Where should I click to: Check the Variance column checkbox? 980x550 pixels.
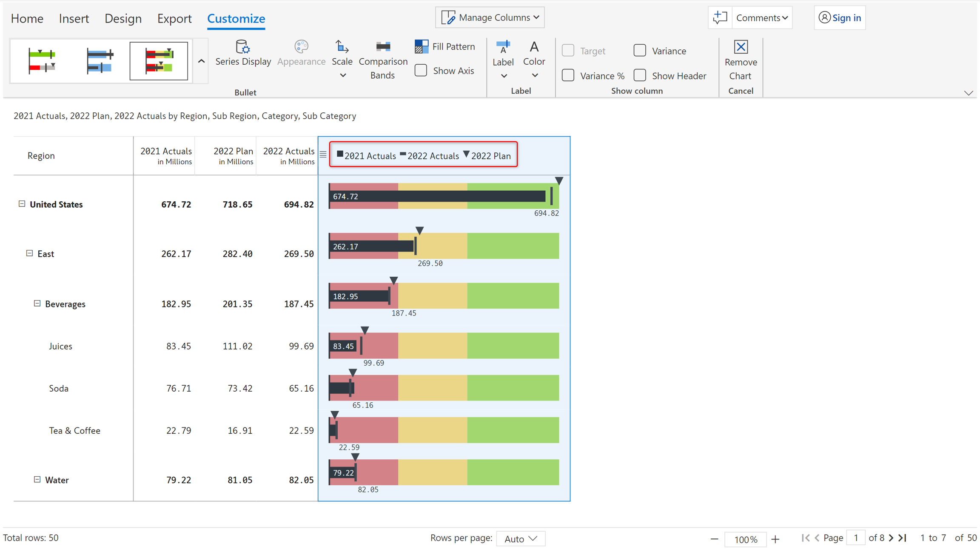639,51
